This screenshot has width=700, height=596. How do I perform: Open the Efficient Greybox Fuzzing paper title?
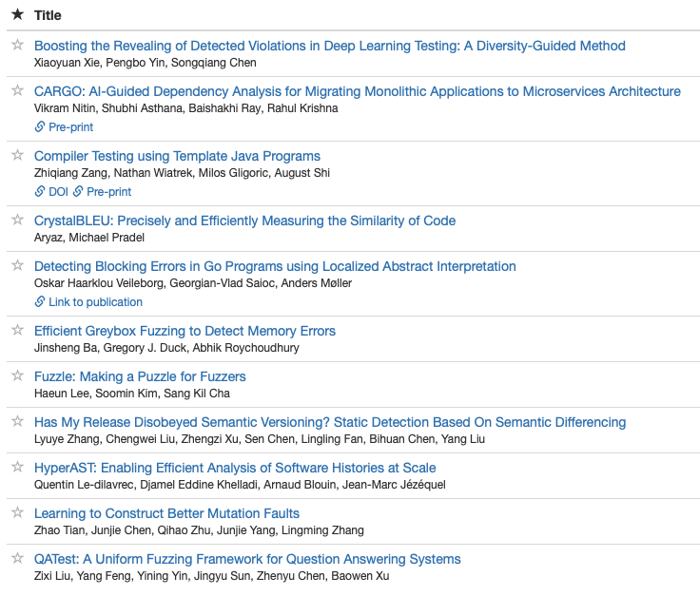(185, 331)
